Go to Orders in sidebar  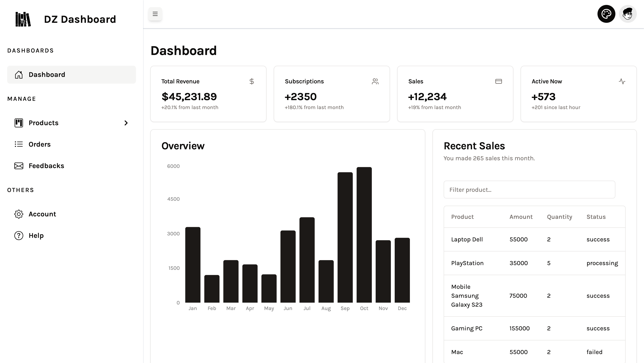tap(72, 144)
